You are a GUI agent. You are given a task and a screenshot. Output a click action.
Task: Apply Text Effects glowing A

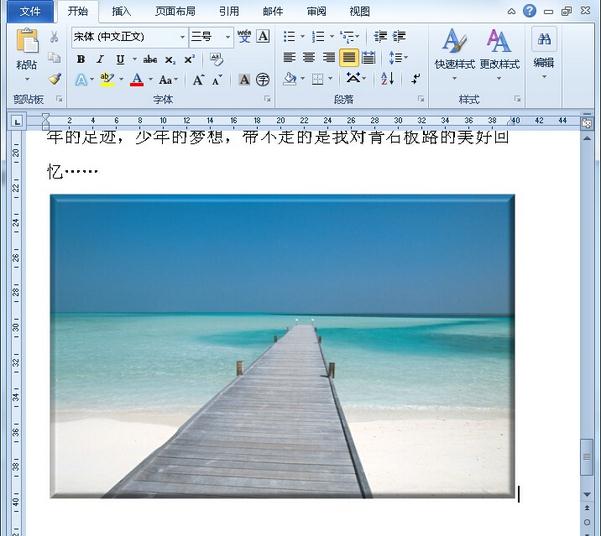(81, 80)
